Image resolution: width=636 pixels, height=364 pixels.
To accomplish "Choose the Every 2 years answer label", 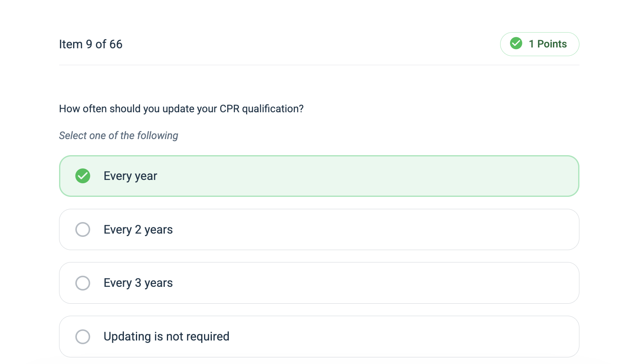I will pyautogui.click(x=138, y=230).
